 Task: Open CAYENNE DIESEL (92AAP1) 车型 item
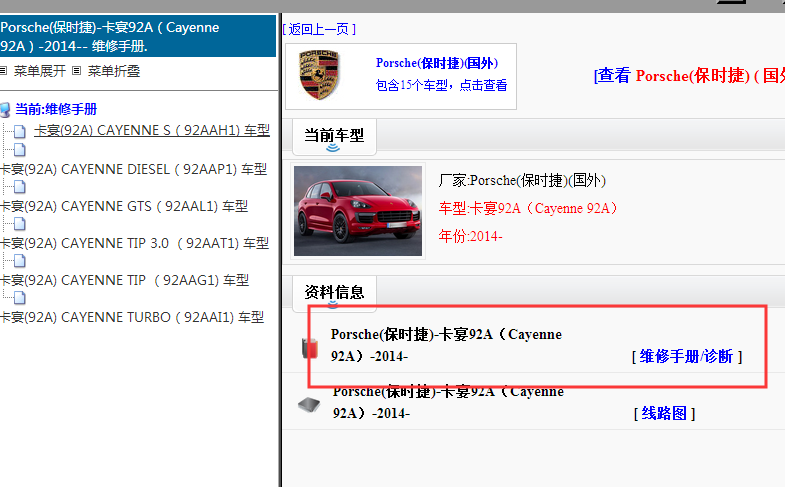[134, 169]
